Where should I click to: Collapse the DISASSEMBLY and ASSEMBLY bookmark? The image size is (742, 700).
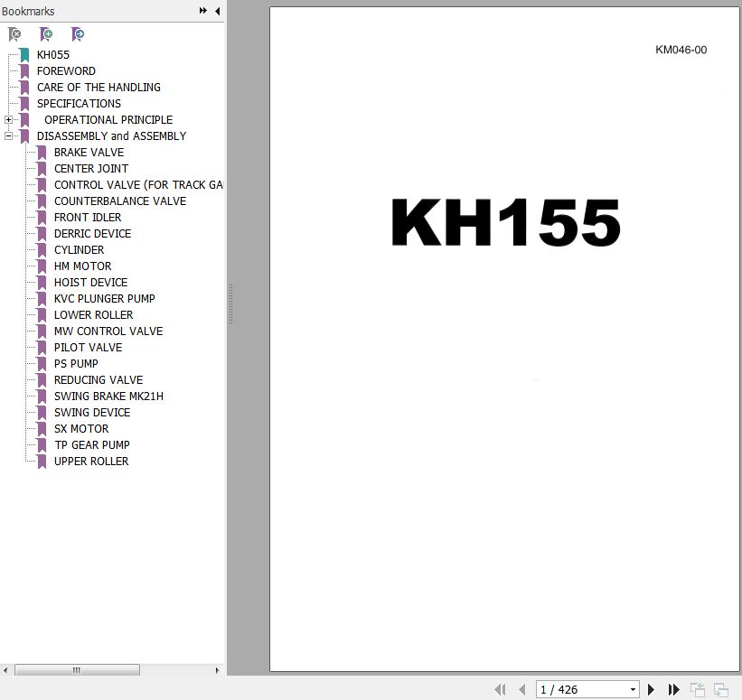click(x=8, y=135)
